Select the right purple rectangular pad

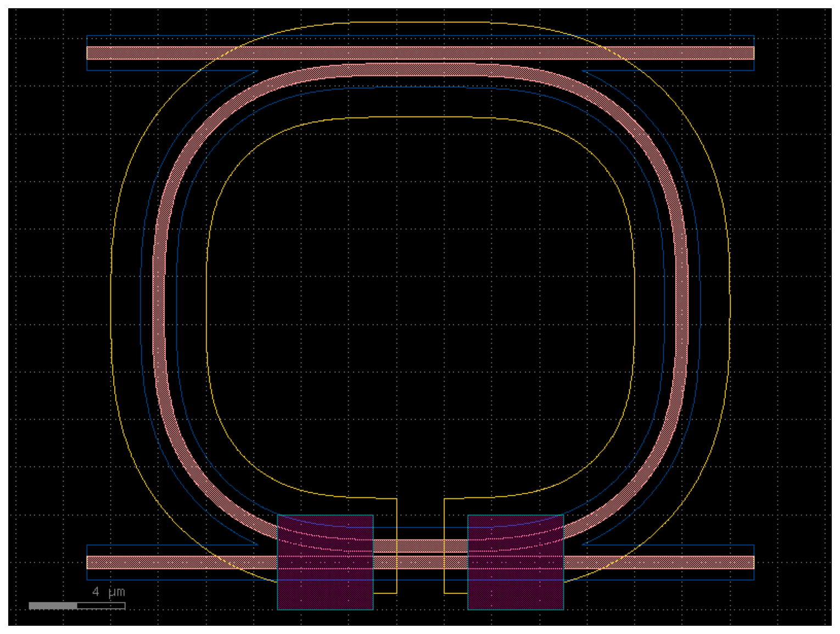(x=516, y=562)
